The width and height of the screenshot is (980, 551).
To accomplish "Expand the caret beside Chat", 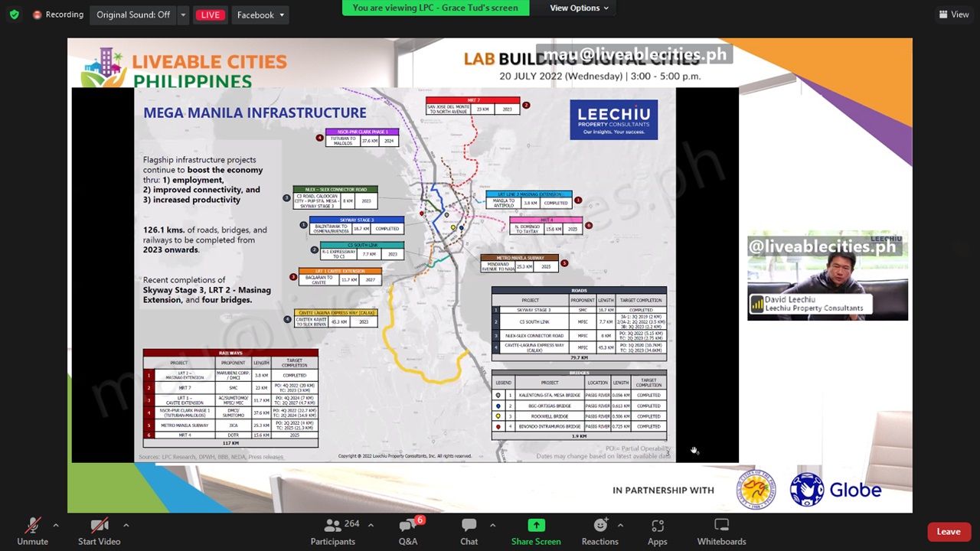I will coord(492,525).
